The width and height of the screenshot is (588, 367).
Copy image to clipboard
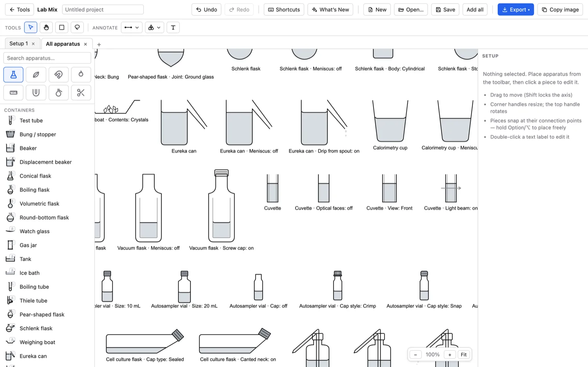pyautogui.click(x=560, y=9)
